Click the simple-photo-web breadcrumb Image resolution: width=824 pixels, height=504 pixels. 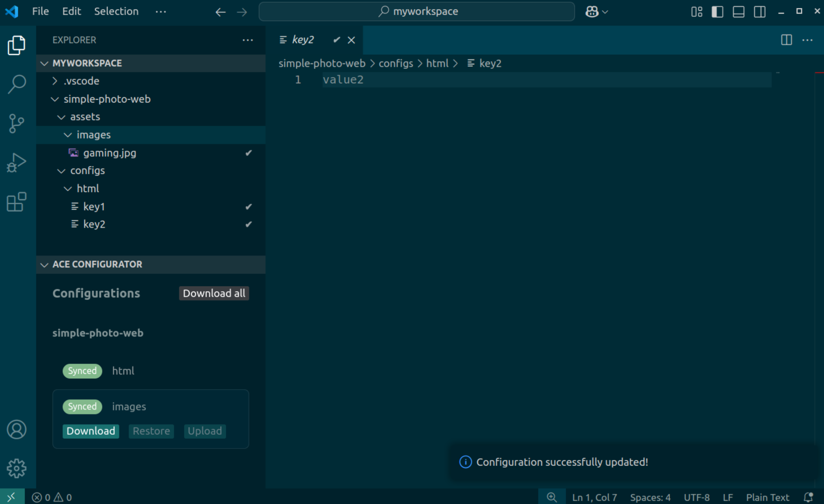pos(322,63)
